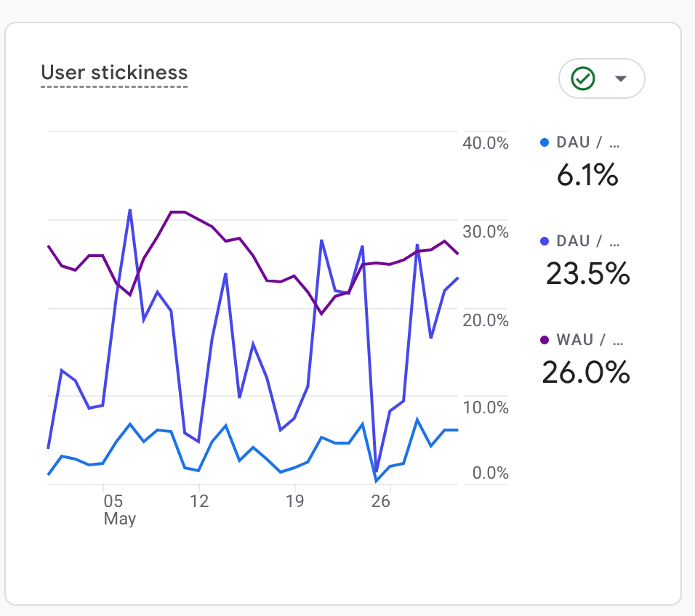Click the 23.5% metric value
Screen dimensions: 695x616
(x=587, y=274)
